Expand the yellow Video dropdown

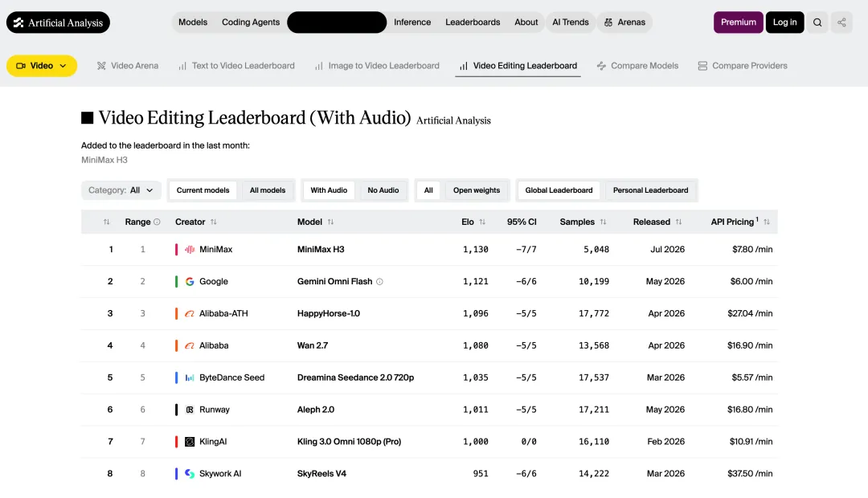point(42,66)
